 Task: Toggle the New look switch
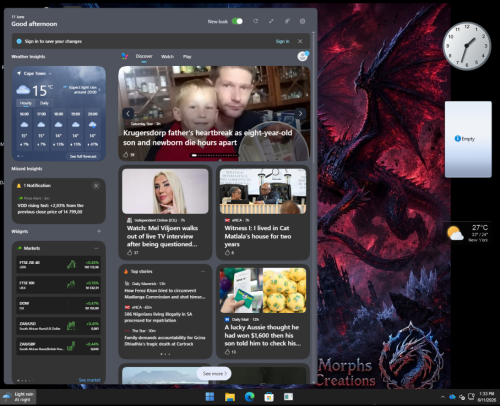tap(237, 21)
